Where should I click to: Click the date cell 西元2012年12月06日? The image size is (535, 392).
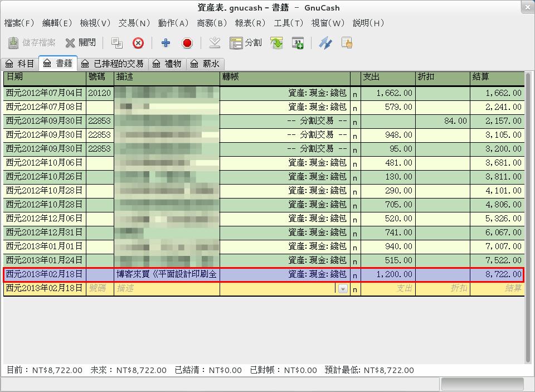point(45,219)
